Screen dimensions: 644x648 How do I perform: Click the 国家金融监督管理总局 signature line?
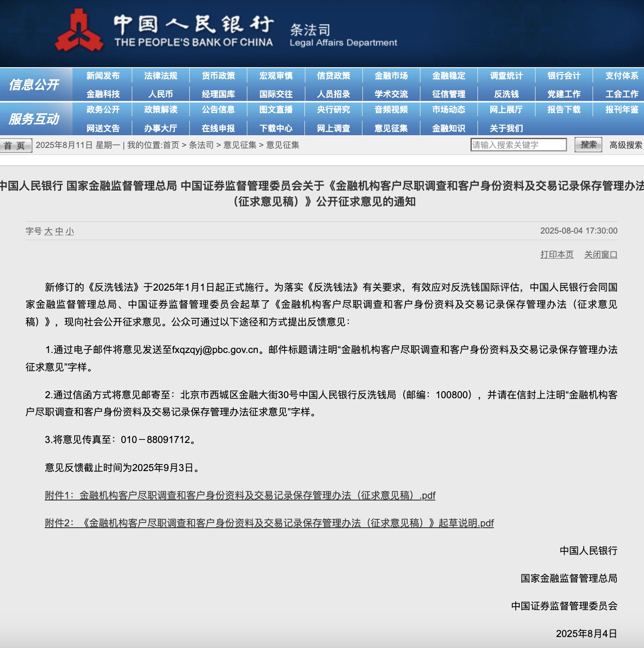(569, 579)
